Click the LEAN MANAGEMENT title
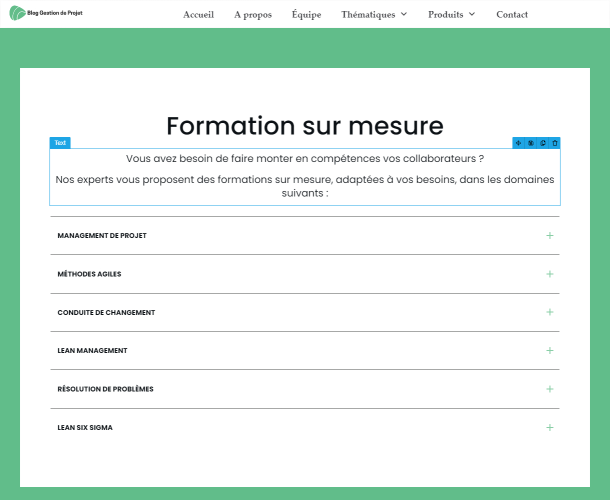 coord(92,351)
